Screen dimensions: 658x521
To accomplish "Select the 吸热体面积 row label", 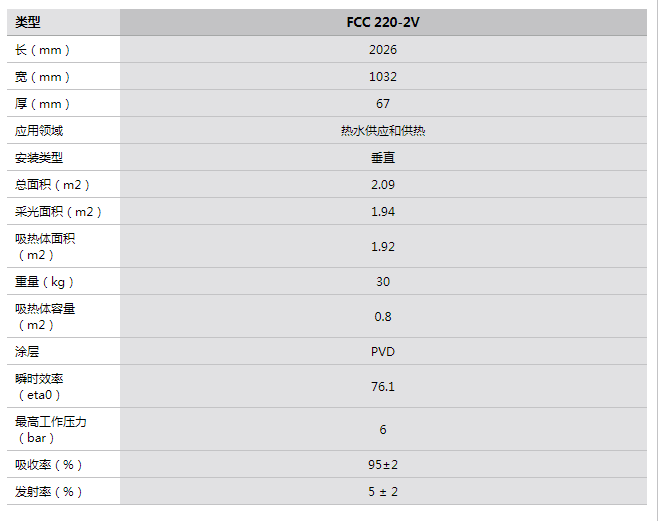I will pyautogui.click(x=45, y=246).
